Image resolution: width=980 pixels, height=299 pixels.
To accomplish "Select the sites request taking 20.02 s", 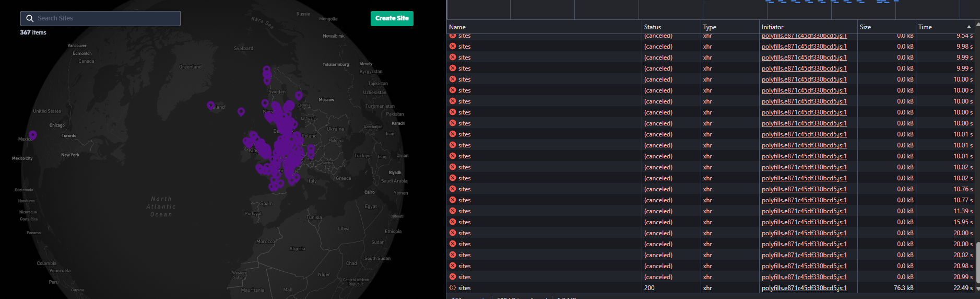I will 711,255.
